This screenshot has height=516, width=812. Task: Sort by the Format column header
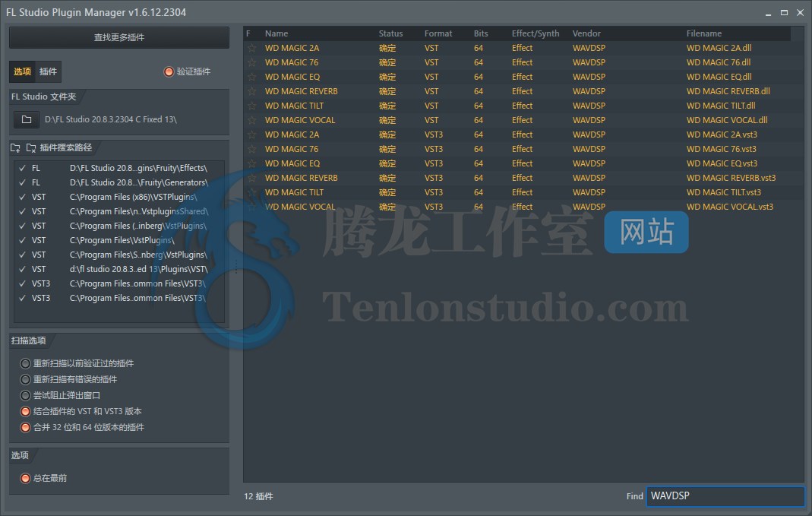[438, 33]
